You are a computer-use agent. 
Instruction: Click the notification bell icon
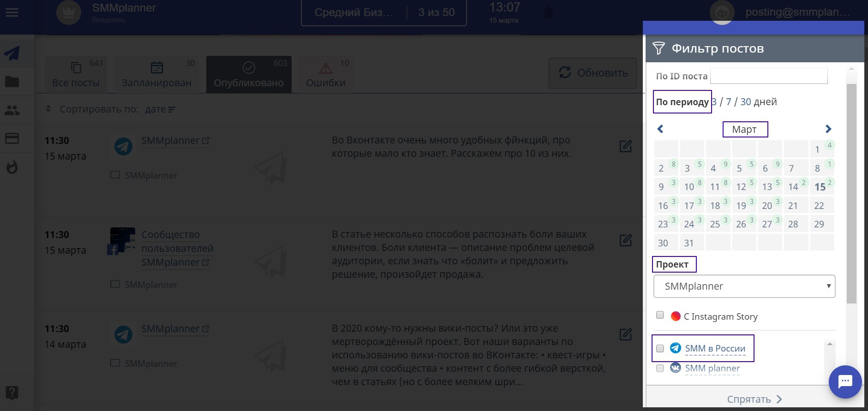pos(548,13)
